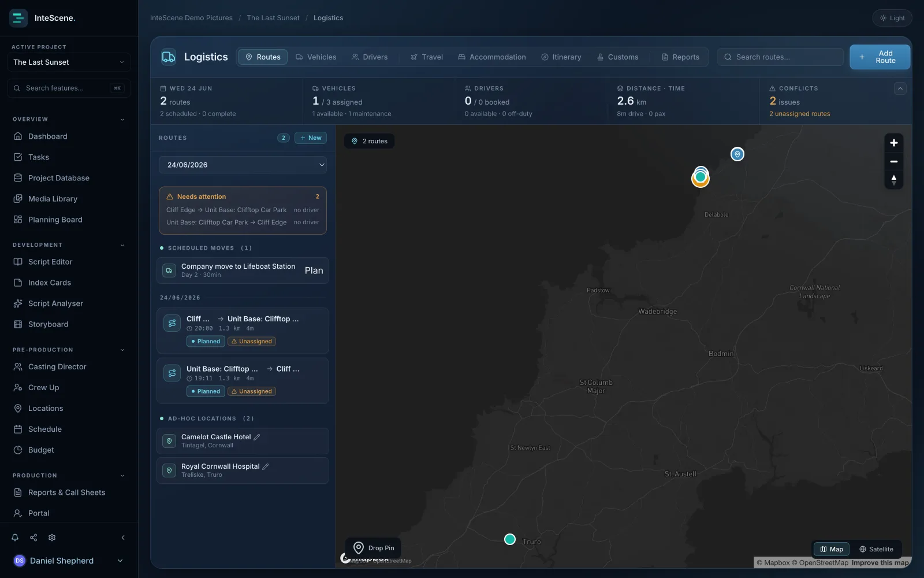924x578 pixels.
Task: Click New route button
Action: coord(311,138)
